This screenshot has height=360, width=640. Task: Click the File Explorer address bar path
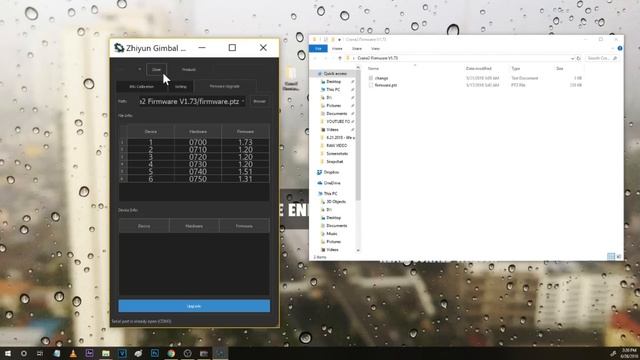[378, 58]
